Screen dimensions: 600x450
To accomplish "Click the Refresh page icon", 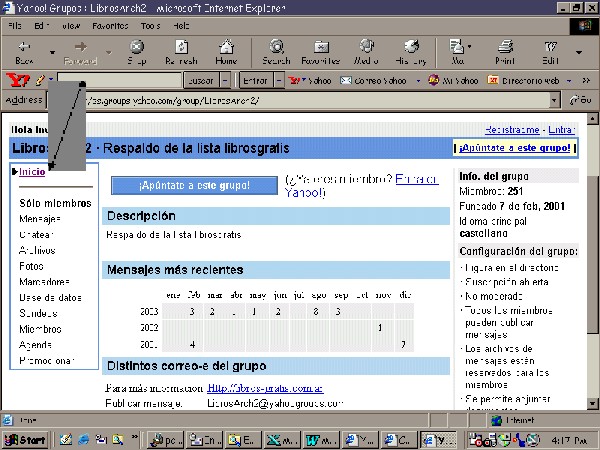I will point(181,47).
